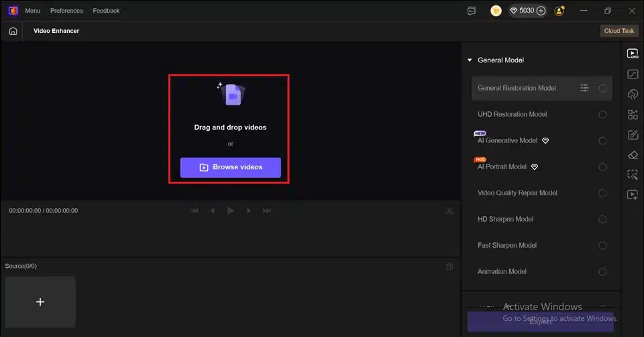The width and height of the screenshot is (644, 337).
Task: Add credits with plus beside 5030
Action: 541,11
